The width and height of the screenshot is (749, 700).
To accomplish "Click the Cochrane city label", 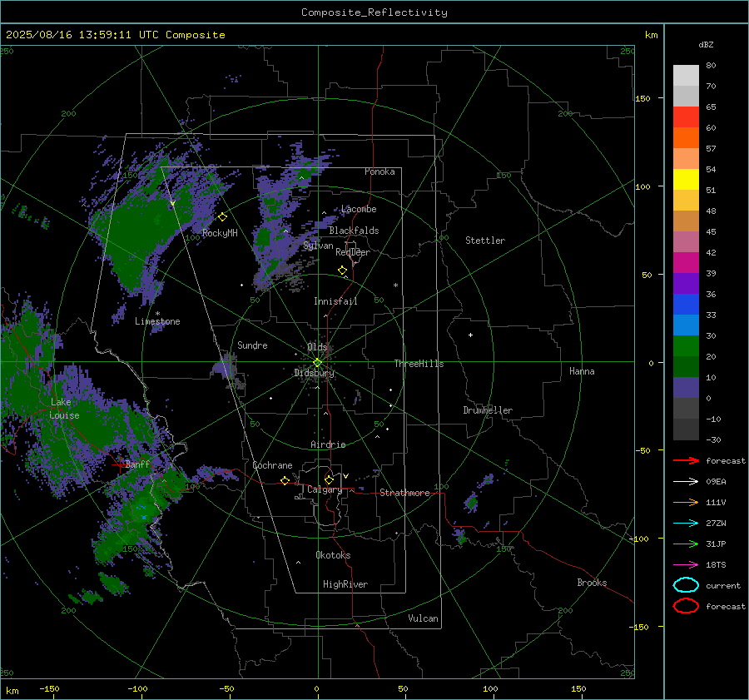I will [272, 465].
